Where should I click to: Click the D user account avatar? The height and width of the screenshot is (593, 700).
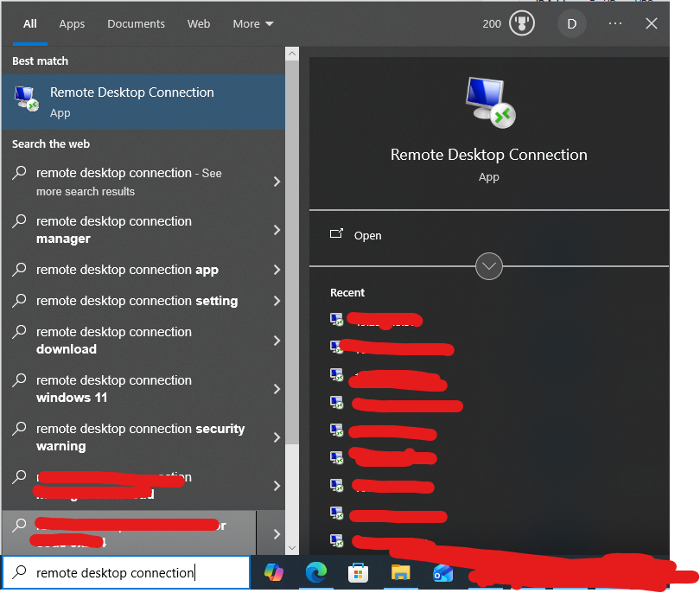click(571, 23)
